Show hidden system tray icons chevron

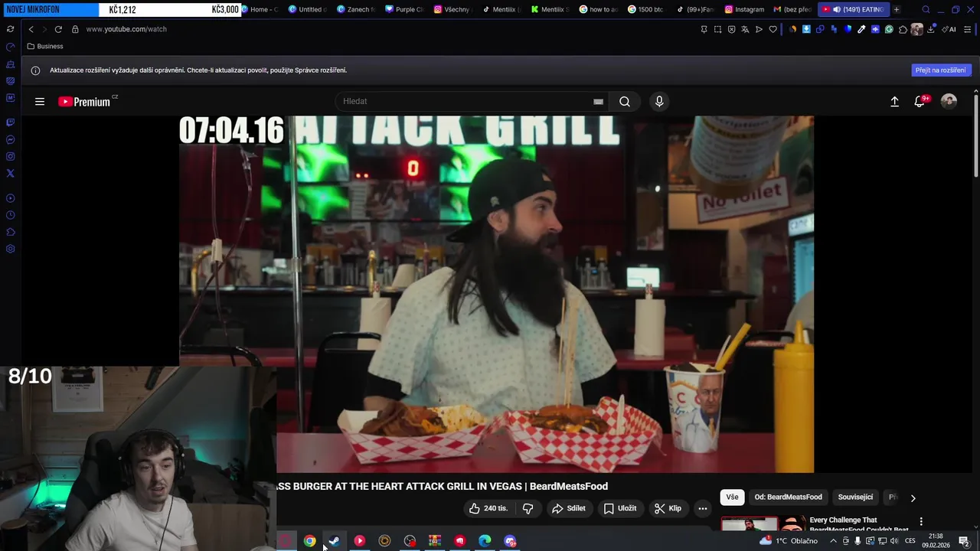(x=834, y=541)
